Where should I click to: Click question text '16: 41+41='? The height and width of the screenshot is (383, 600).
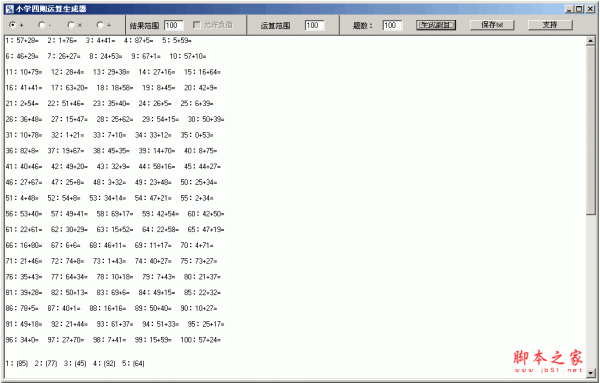click(24, 88)
